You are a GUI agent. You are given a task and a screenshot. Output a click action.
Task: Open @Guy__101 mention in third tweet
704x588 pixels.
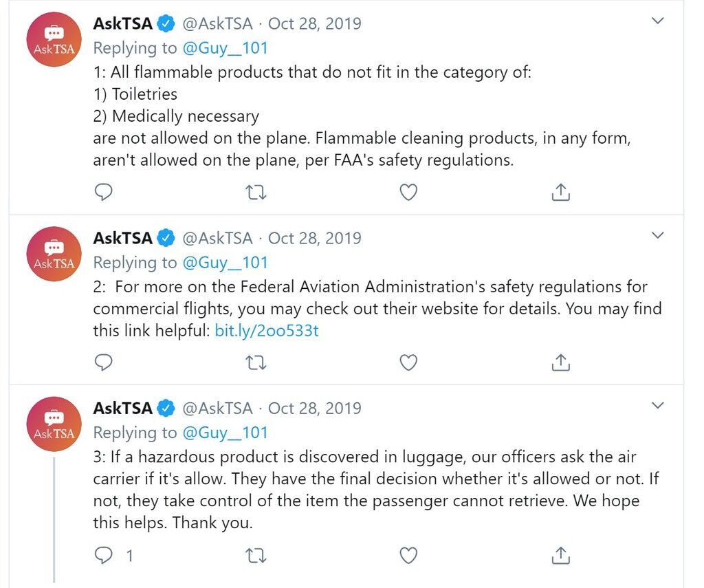(225, 433)
